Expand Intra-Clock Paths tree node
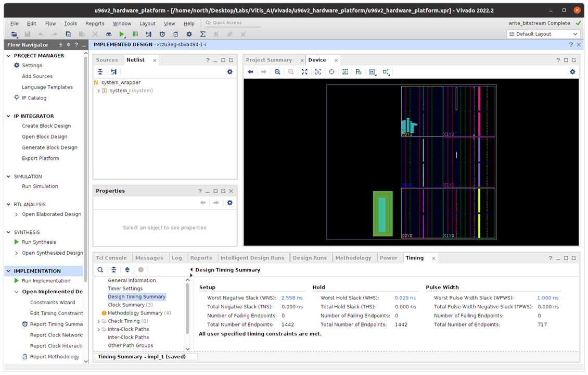Screen dimensions: 588x375 tap(99, 329)
